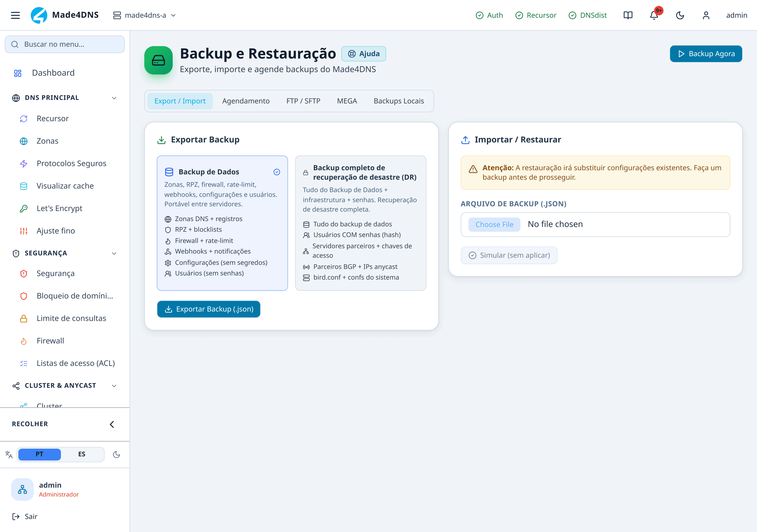Viewport: 757px width, 532px height.
Task: Click Sair to log out
Action: click(25, 516)
